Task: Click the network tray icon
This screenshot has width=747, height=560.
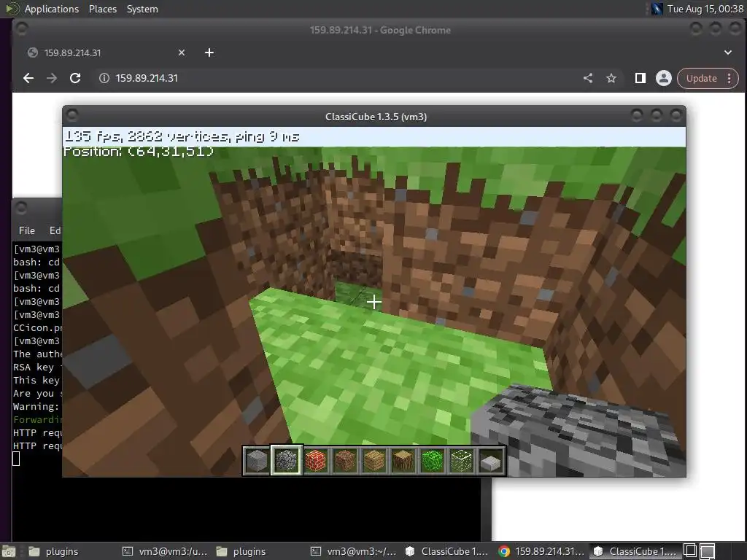Action: [x=657, y=9]
